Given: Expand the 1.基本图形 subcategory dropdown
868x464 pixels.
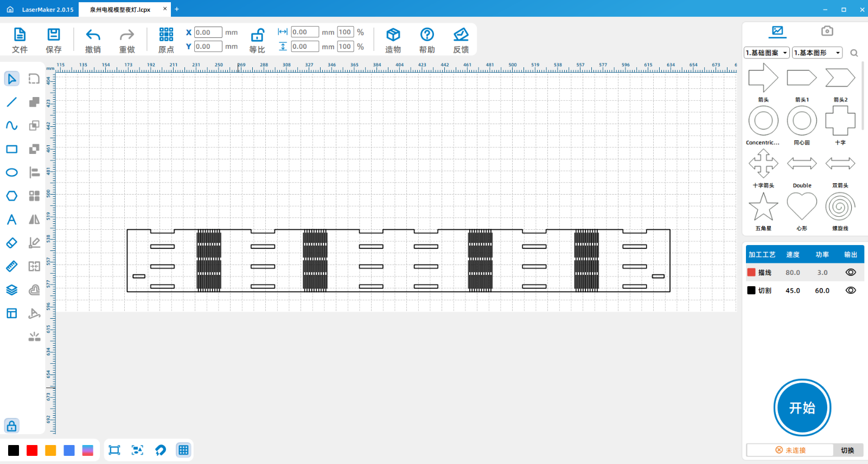Looking at the screenshot, I should tap(817, 53).
